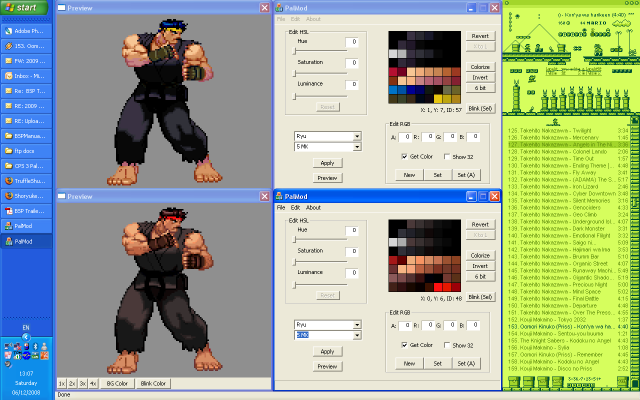This screenshot has height=400, width=640.
Task: Click the Colorize button in lower PalMod
Action: click(480, 256)
